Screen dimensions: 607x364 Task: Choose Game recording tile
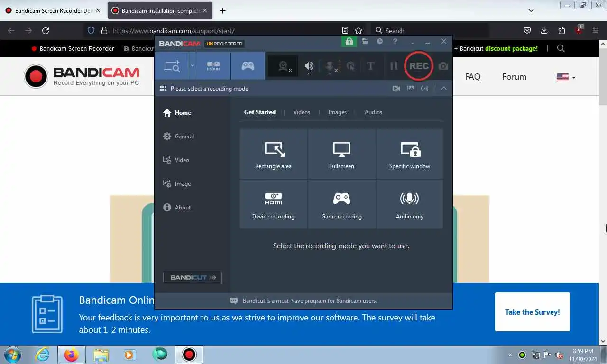[341, 204]
